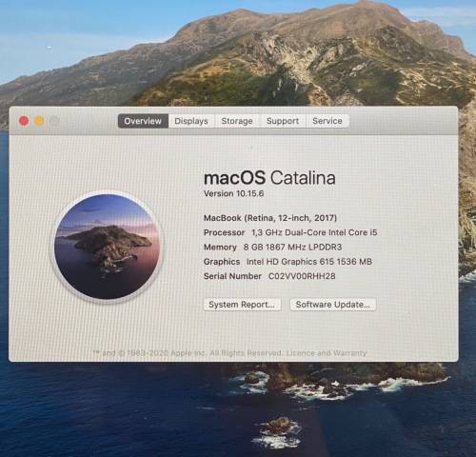Click memory value 8 GB 1867 MHz LPDDR3

[292, 248]
